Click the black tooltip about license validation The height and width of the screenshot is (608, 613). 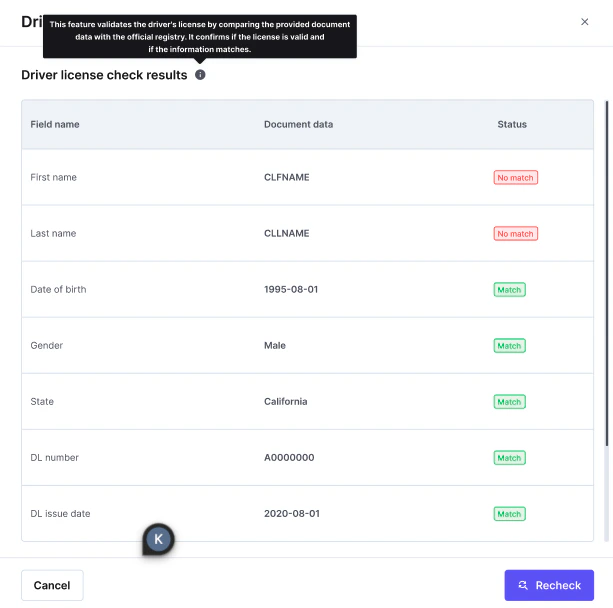click(200, 36)
